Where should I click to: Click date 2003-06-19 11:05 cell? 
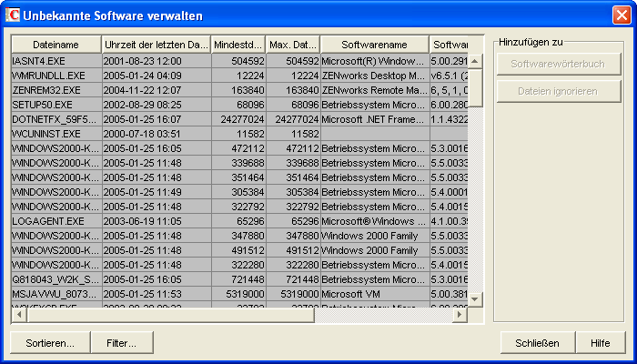click(157, 221)
